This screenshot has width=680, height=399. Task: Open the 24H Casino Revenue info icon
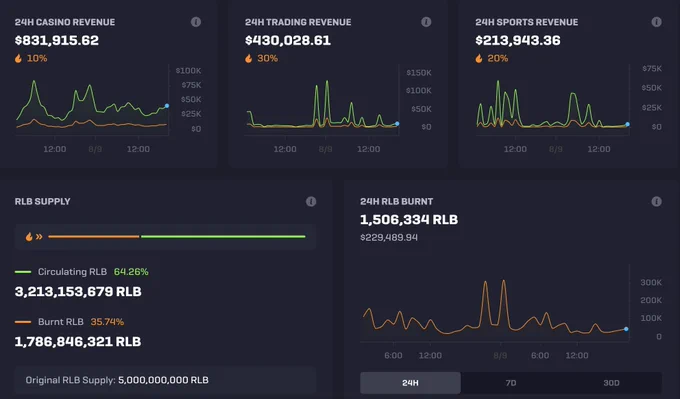click(196, 22)
